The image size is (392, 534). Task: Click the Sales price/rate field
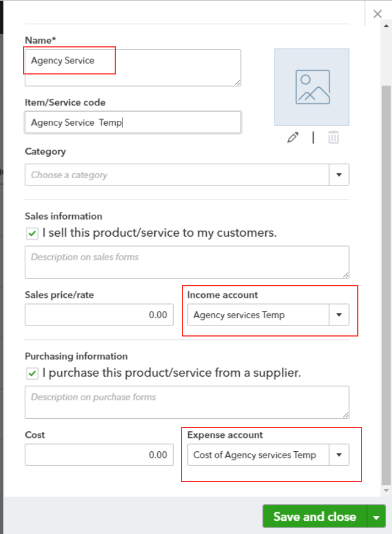point(99,314)
